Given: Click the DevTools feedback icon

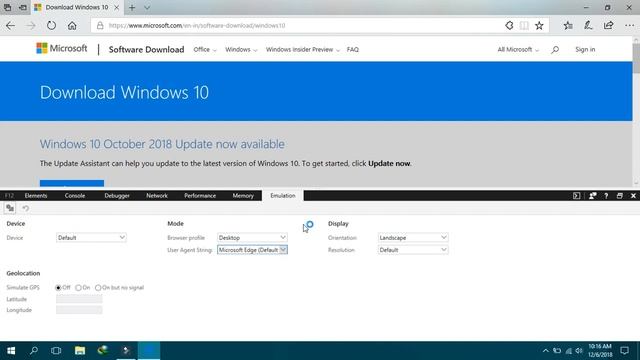Looking at the screenshot, I should coord(592,196).
